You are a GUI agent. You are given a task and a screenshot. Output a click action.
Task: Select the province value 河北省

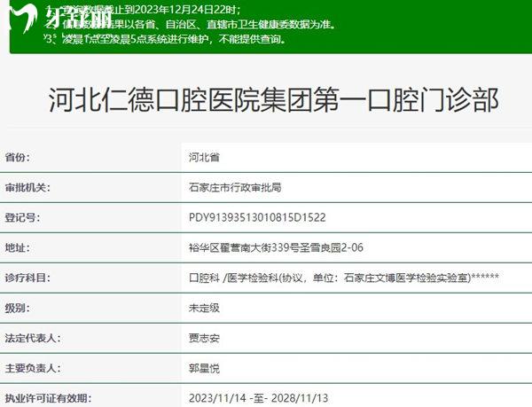pyautogui.click(x=204, y=157)
